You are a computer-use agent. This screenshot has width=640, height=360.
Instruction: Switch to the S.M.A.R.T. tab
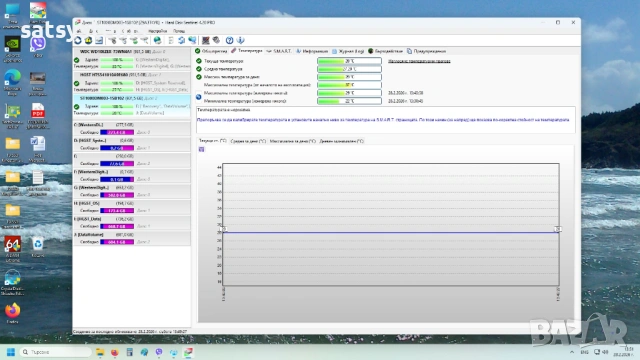(x=279, y=51)
